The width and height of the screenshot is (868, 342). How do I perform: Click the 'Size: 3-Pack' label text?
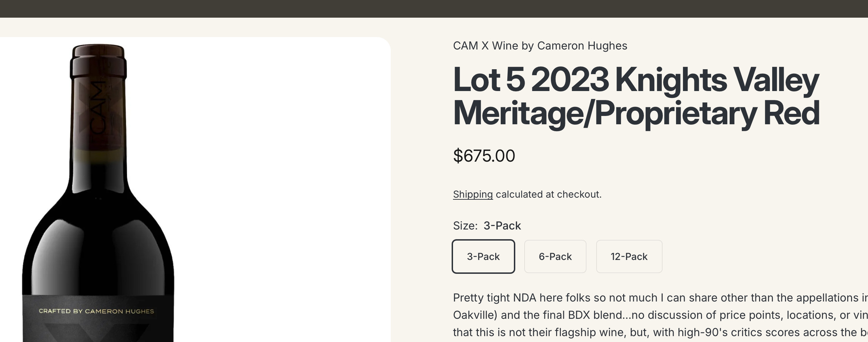[x=487, y=226]
